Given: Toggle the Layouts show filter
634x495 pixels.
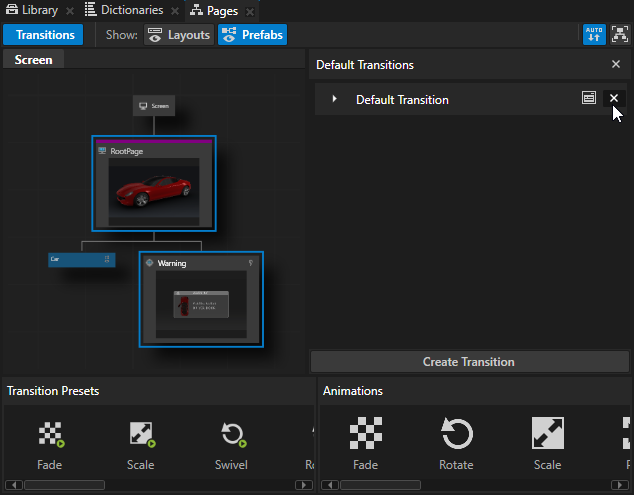Looking at the screenshot, I should [x=179, y=35].
